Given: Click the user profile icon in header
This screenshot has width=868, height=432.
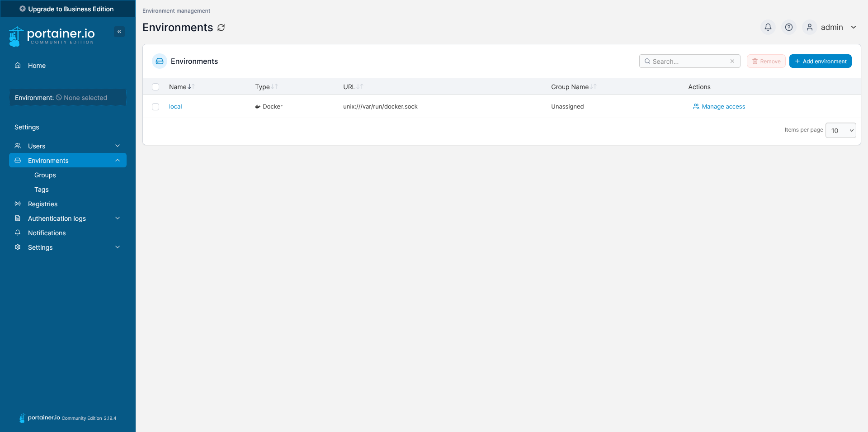Looking at the screenshot, I should 809,27.
